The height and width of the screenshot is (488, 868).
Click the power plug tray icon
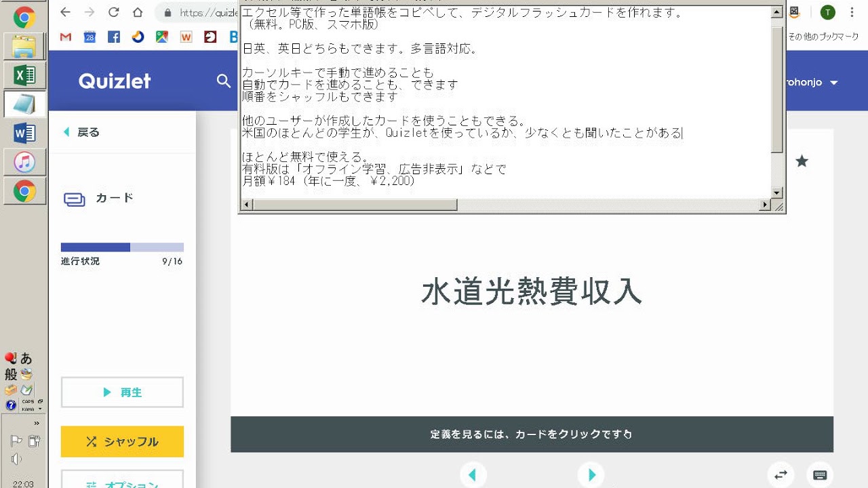[x=33, y=441]
